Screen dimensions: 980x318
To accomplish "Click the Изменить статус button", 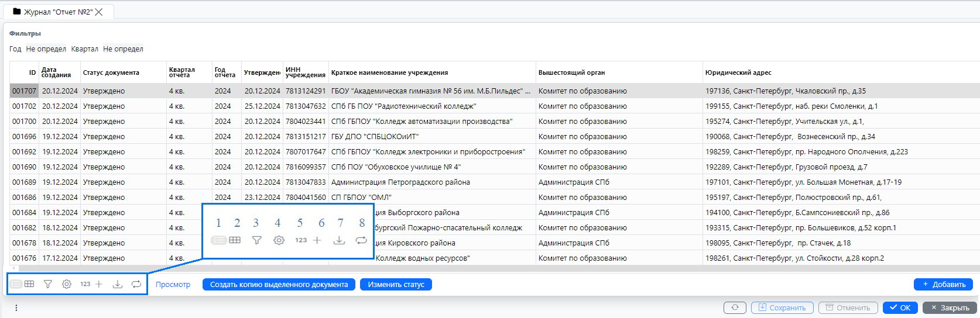I will pyautogui.click(x=396, y=285).
